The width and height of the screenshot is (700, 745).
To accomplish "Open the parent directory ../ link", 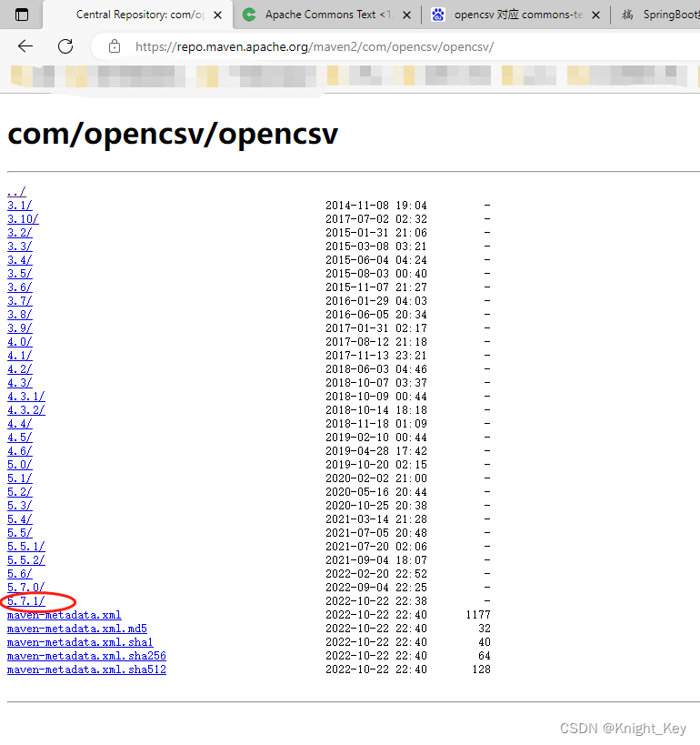I will pyautogui.click(x=16, y=192).
